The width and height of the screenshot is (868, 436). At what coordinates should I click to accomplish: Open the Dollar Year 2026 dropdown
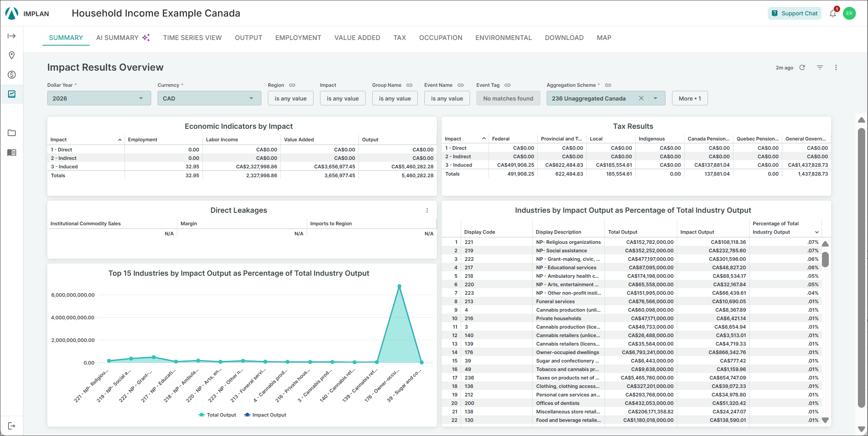click(99, 99)
